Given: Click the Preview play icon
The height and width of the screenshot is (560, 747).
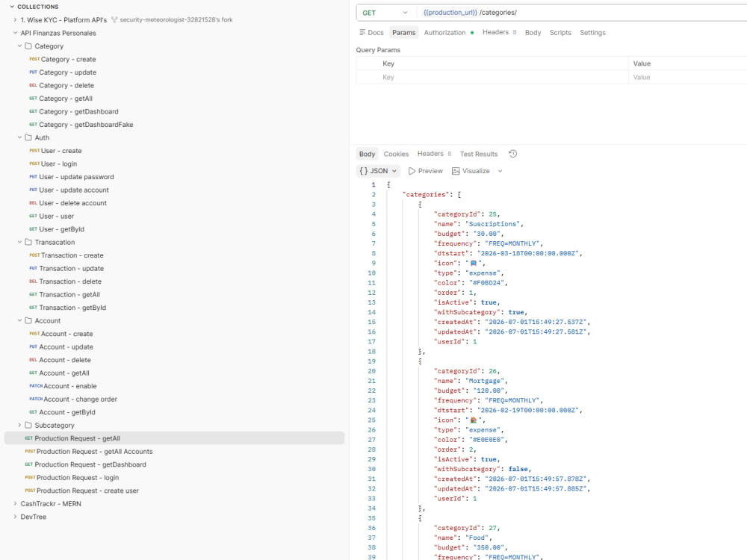Looking at the screenshot, I should tap(412, 171).
